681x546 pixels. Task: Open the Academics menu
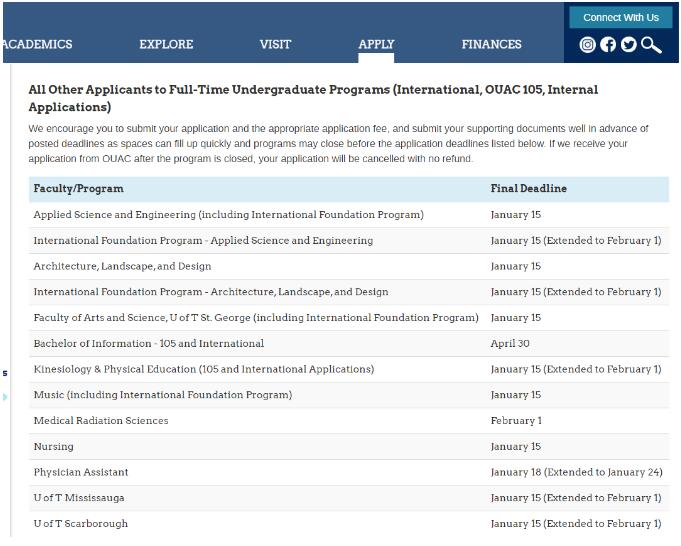click(38, 45)
